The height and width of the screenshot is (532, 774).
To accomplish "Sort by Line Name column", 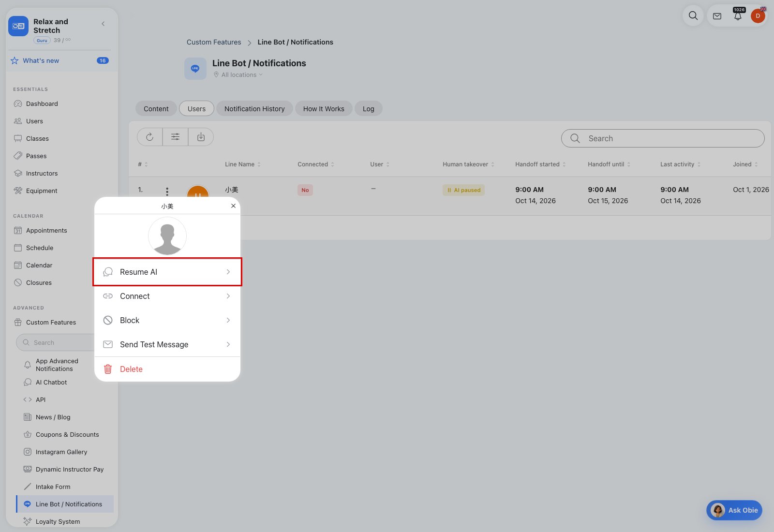I will pyautogui.click(x=243, y=164).
